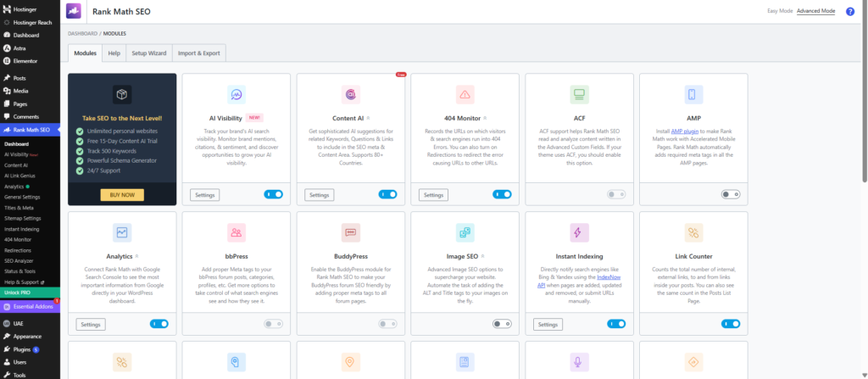Switch to the Help tab
868x379 pixels.
(114, 53)
